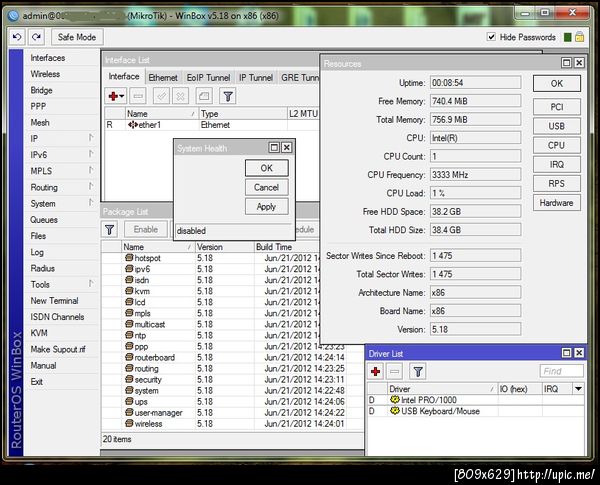Click the red plus Add icon in Interface List
The height and width of the screenshot is (485, 600).
[113, 96]
